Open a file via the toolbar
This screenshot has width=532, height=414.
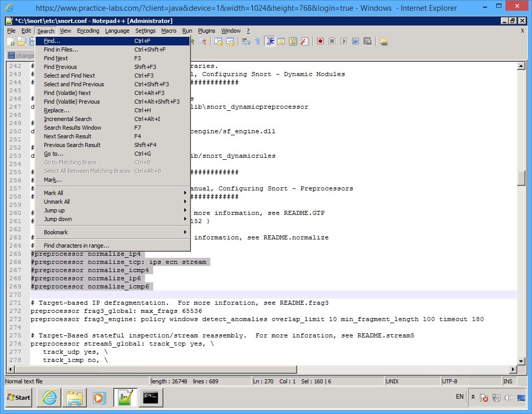pyautogui.click(x=22, y=41)
